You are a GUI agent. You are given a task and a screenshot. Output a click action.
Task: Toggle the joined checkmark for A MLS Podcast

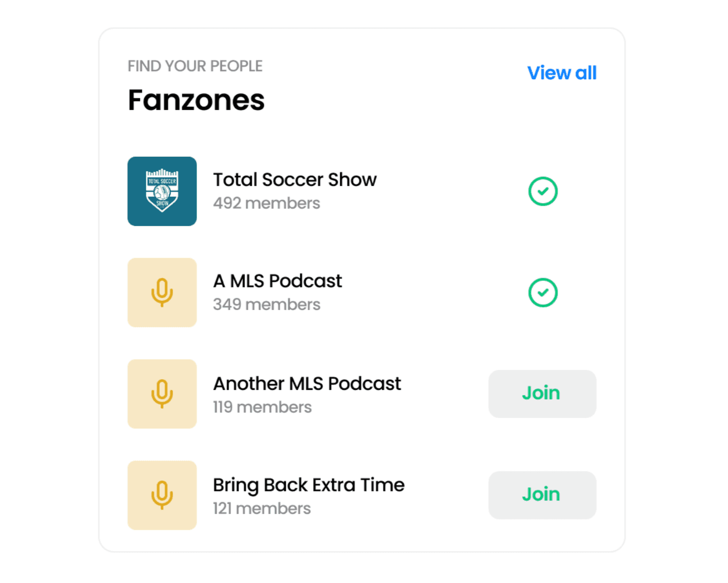pos(543,293)
